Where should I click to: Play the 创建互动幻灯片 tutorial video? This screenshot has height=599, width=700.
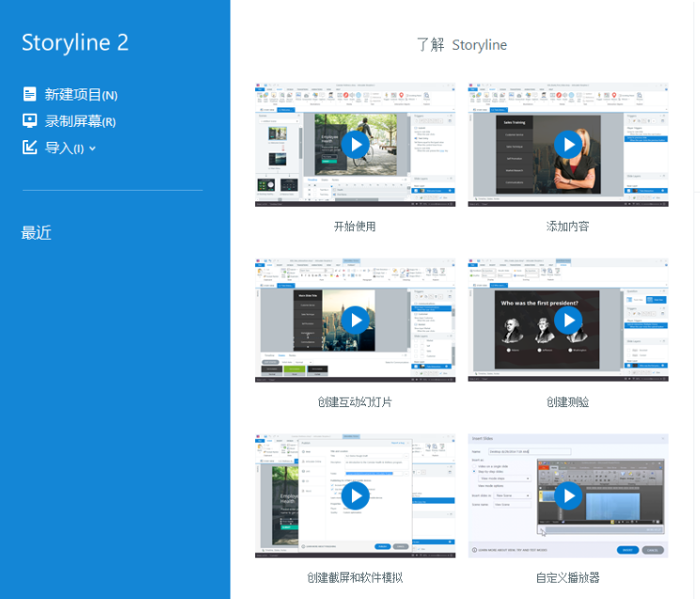point(355,320)
